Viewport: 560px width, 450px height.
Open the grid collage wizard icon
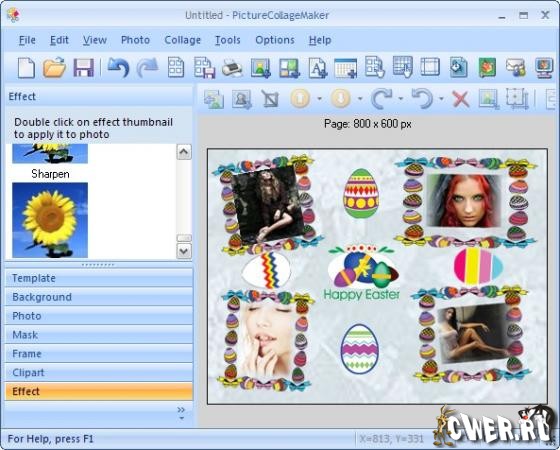click(402, 66)
